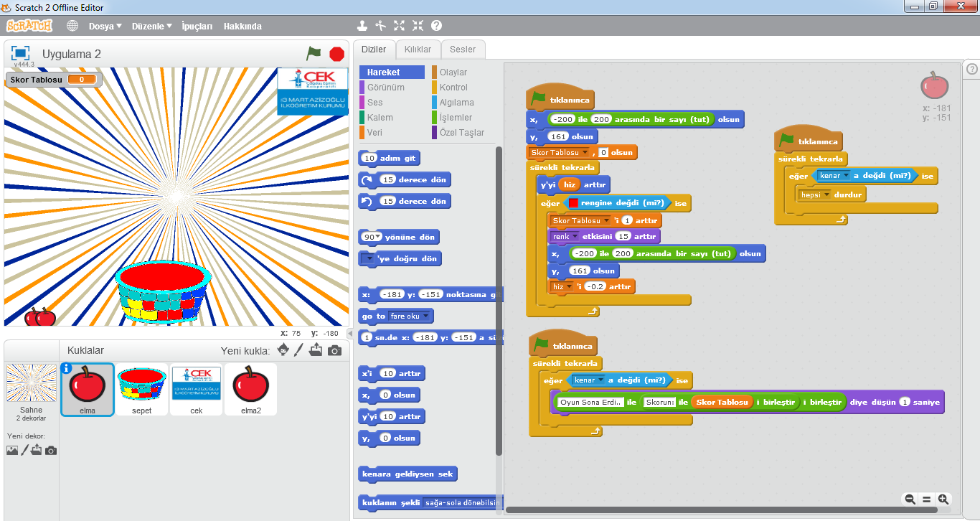Viewport: 980px width, 521px height.
Task: Open info for the elma sprite
Action: click(x=67, y=368)
